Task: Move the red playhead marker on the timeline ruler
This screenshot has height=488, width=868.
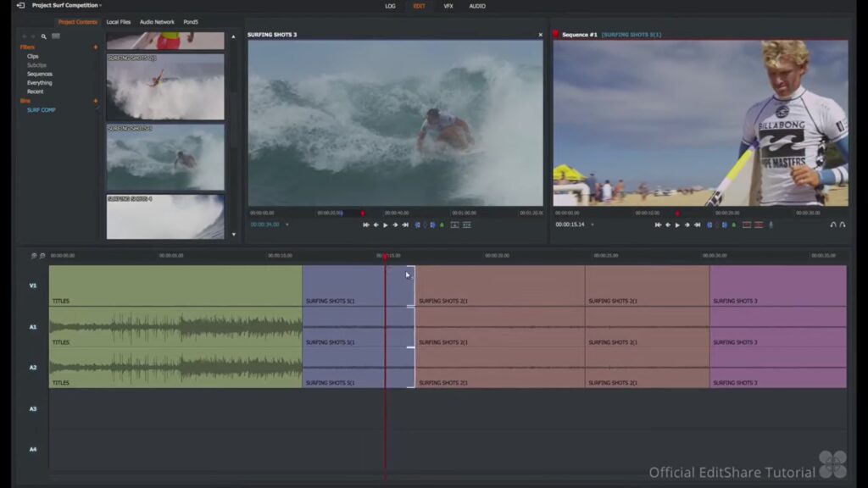Action: click(x=386, y=255)
